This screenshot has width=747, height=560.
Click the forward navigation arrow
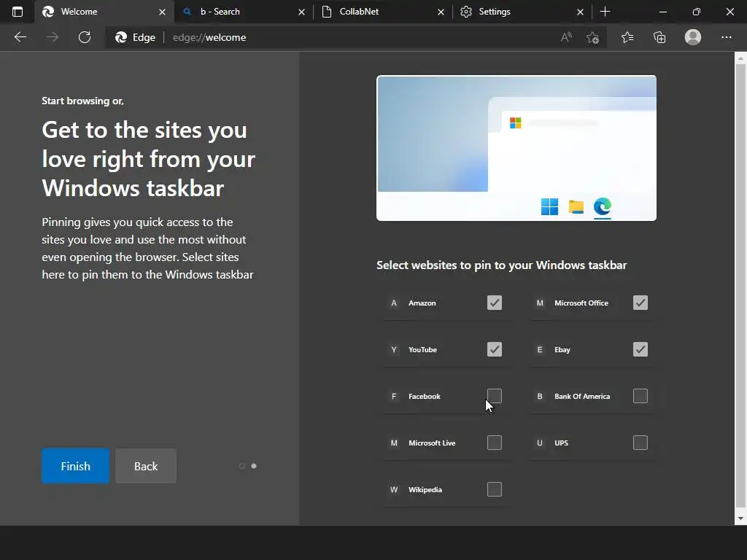click(53, 37)
